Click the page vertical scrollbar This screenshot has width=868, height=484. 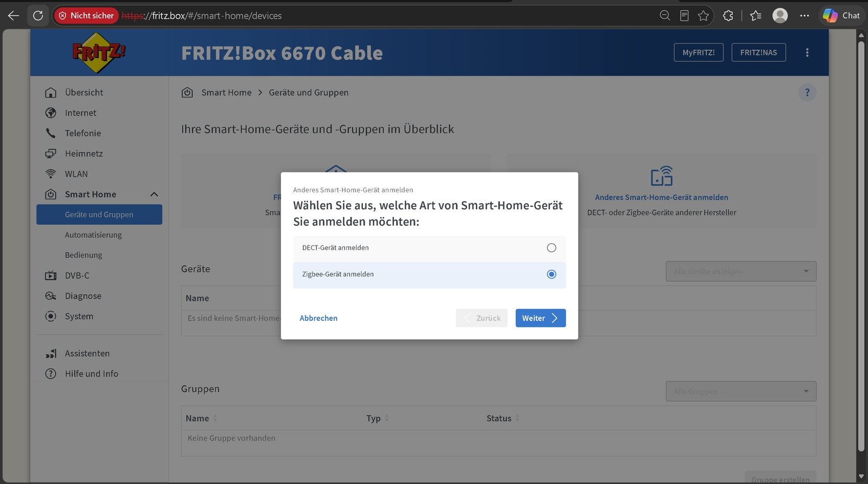(x=861, y=246)
